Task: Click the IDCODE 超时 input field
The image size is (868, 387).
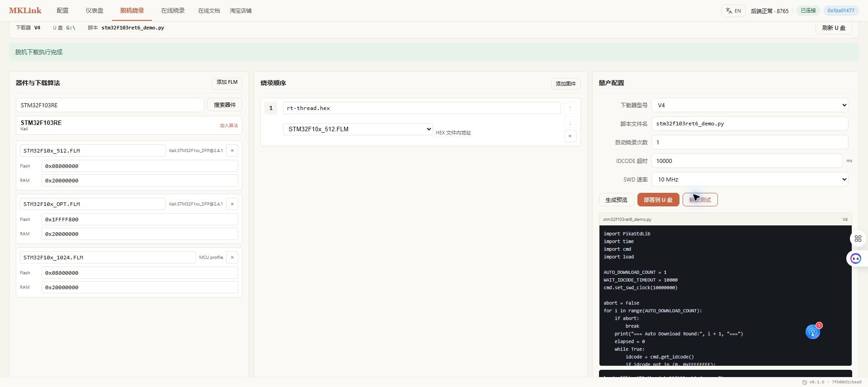Action: click(x=746, y=161)
